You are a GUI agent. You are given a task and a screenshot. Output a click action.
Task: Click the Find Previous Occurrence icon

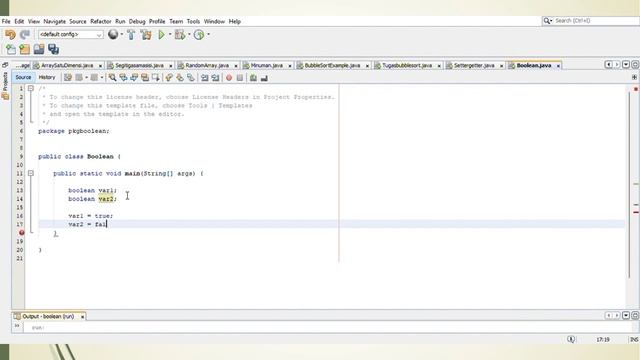123,78
